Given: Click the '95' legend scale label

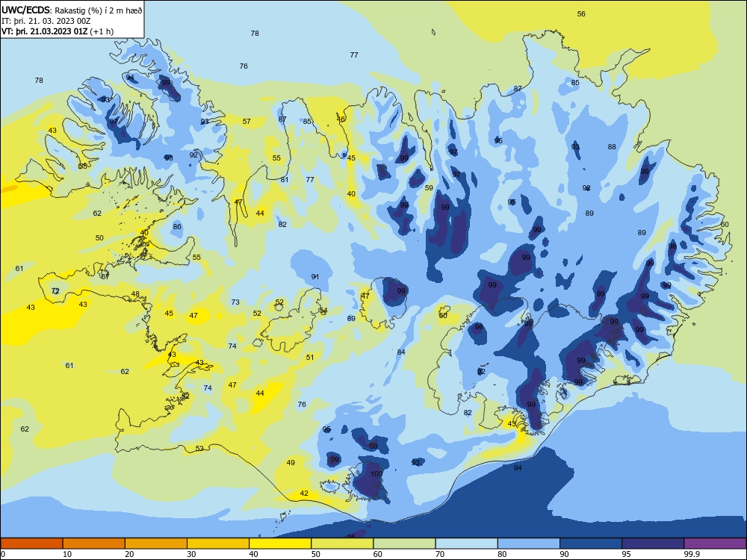Looking at the screenshot, I should pyautogui.click(x=626, y=554).
